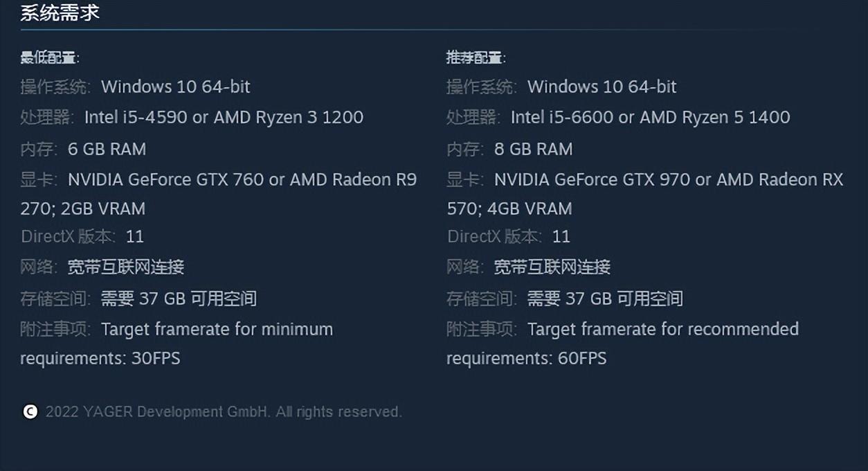868x471 pixels.
Task: Click the YAGER Development GmbH copyright text
Action: click(223, 412)
